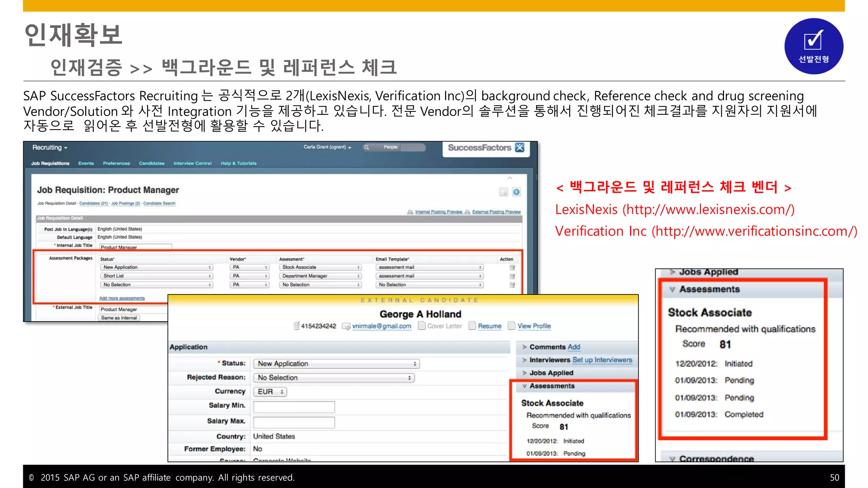868x488 pixels.
Task: Click the SuccessFactors X logo icon
Action: 520,147
